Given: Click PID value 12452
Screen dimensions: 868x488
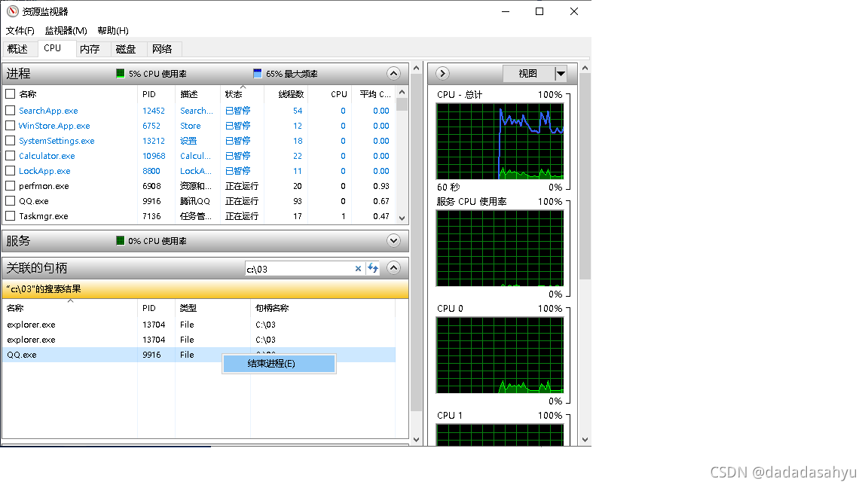Looking at the screenshot, I should 154,111.
